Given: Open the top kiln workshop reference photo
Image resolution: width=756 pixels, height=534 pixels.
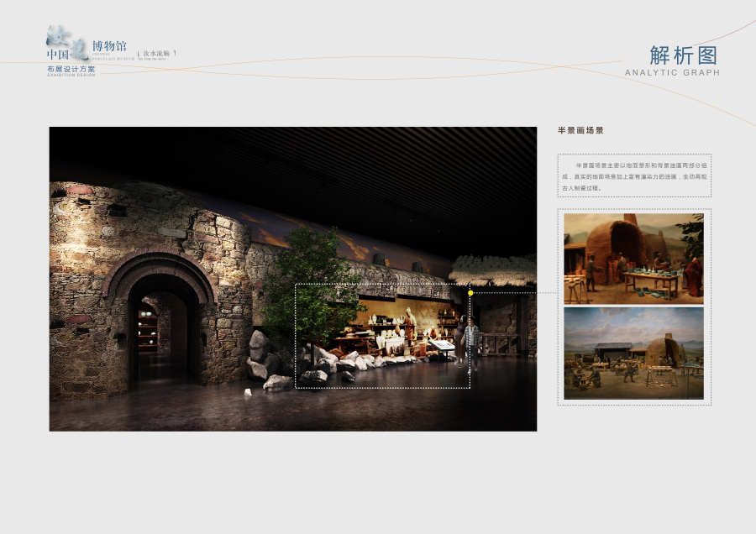Looking at the screenshot, I should point(633,258).
